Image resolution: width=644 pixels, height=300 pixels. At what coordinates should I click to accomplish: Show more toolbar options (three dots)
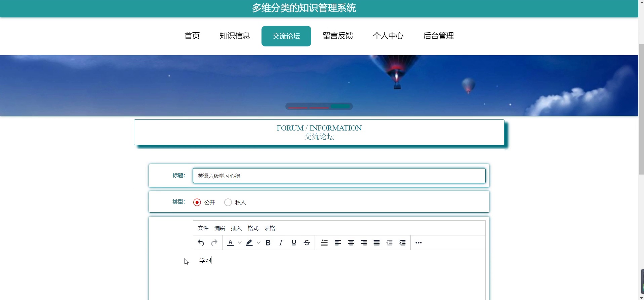click(418, 242)
